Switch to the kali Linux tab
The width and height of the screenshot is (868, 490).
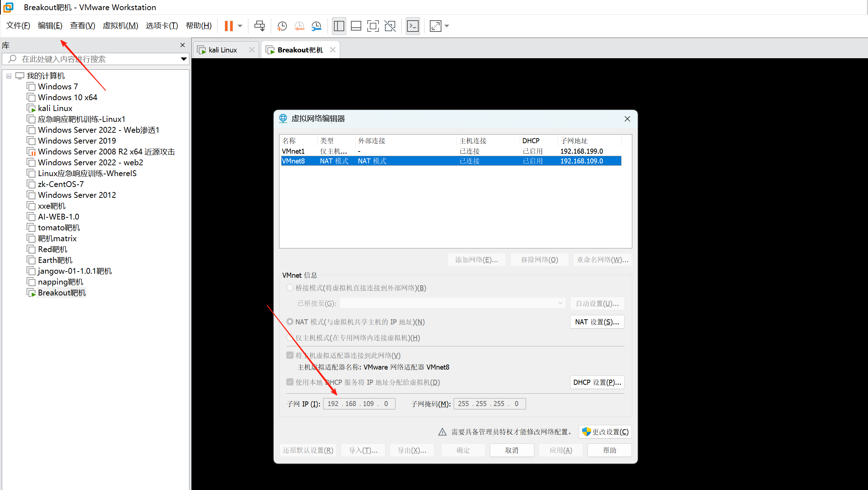[223, 50]
